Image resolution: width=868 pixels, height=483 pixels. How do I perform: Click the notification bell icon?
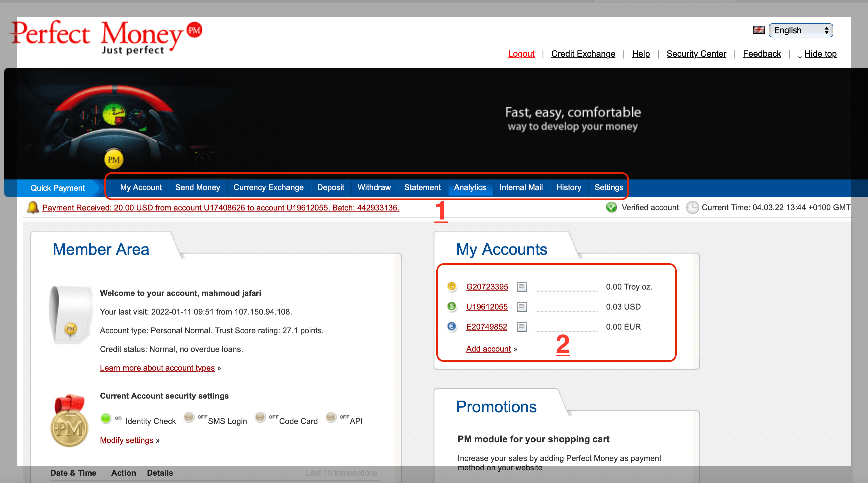point(33,207)
